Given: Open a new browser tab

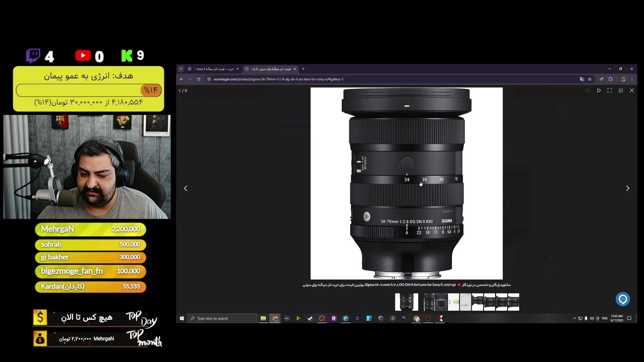Looking at the screenshot, I should pos(303,69).
